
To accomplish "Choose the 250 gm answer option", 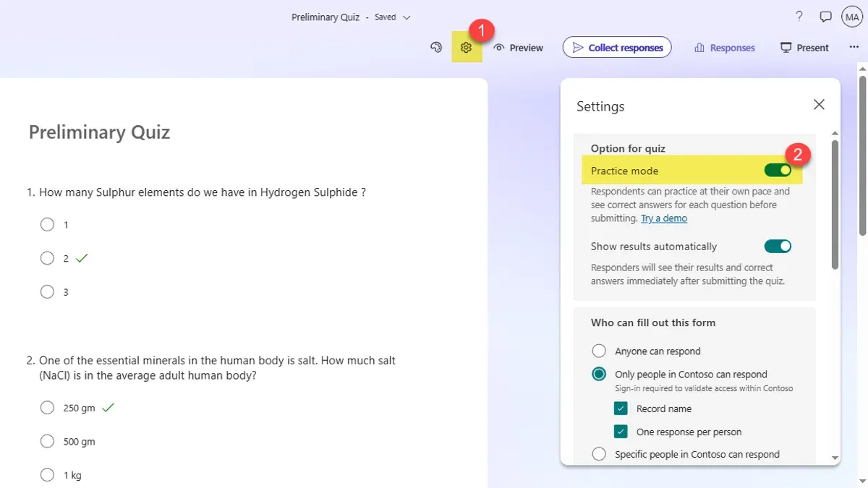I will [47, 408].
